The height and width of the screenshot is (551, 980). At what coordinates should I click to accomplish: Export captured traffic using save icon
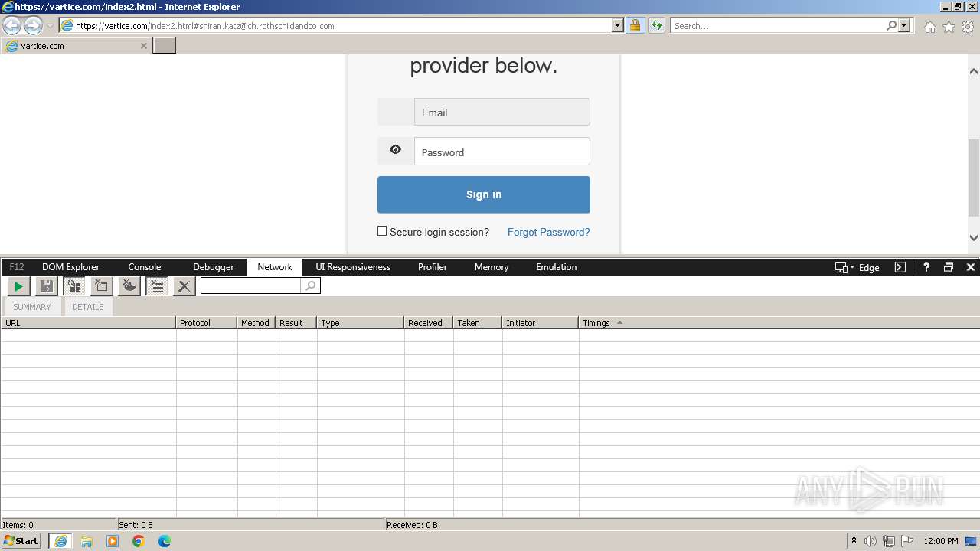point(47,286)
